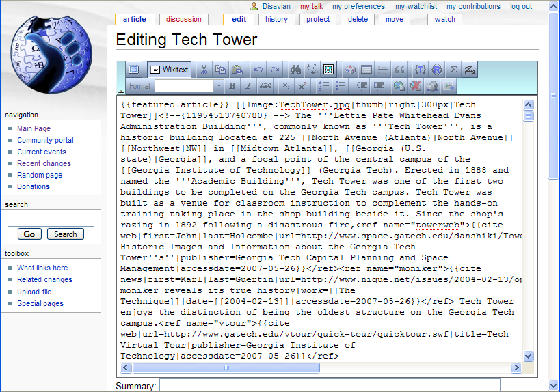Image resolution: width=560 pixels, height=392 pixels.
Task: Click the Select All icon
Action: pyautogui.click(x=328, y=70)
